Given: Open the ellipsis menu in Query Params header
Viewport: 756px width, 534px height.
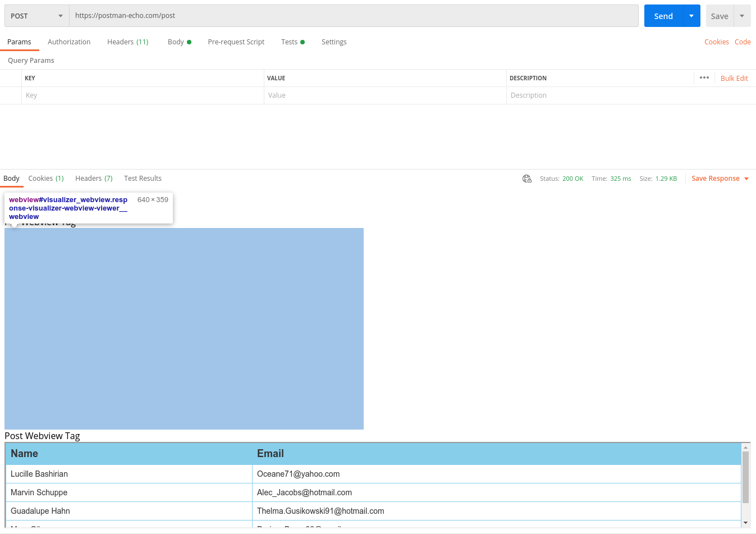Looking at the screenshot, I should point(704,78).
